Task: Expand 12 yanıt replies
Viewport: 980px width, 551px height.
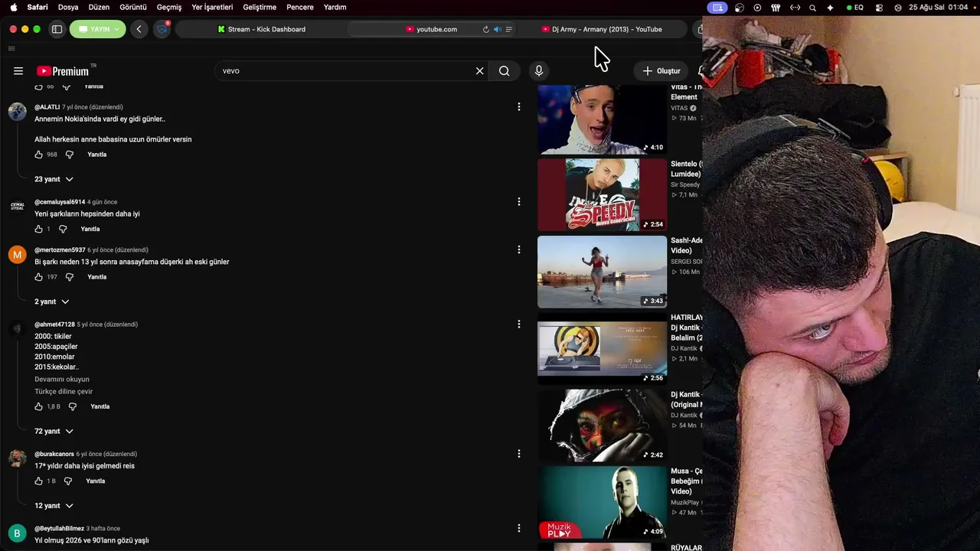Action: [x=54, y=506]
